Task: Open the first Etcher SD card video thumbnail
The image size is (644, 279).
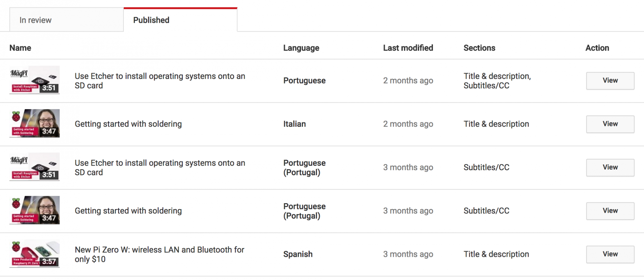Action: (34, 80)
